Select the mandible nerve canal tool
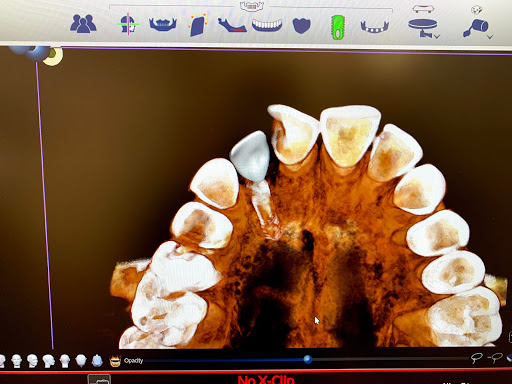This screenshot has height=384, width=512. click(232, 25)
